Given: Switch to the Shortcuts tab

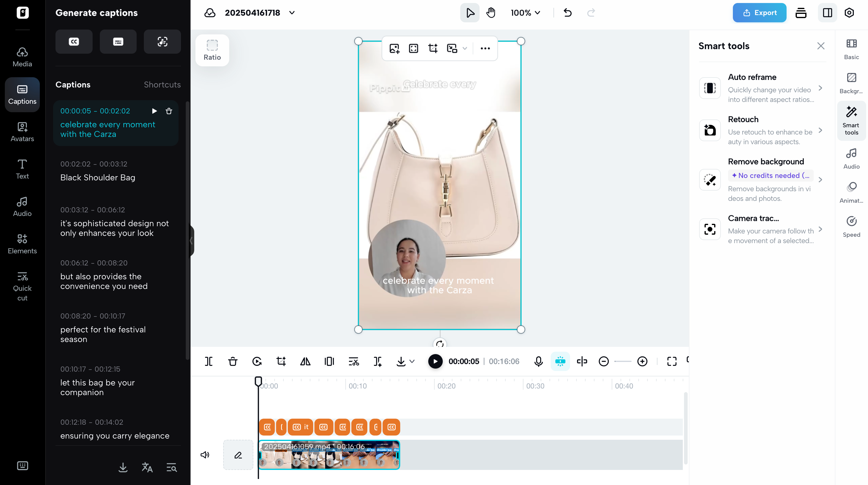Looking at the screenshot, I should [x=162, y=84].
